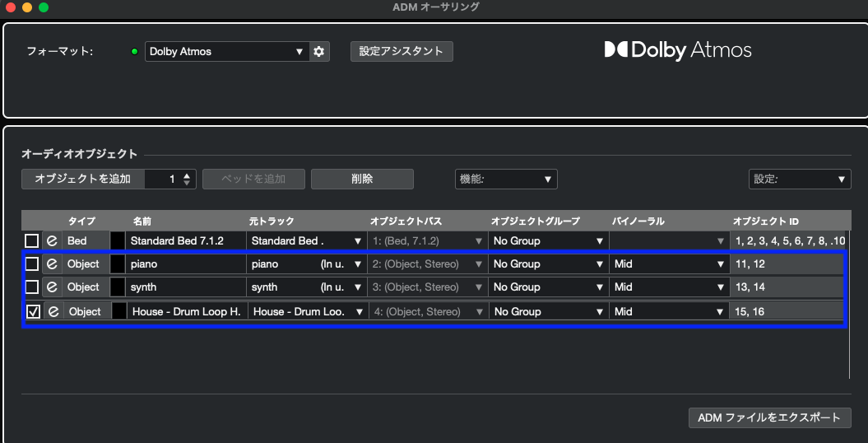Click the House Drum Loop color swatch
This screenshot has height=443, width=868.
click(x=119, y=312)
